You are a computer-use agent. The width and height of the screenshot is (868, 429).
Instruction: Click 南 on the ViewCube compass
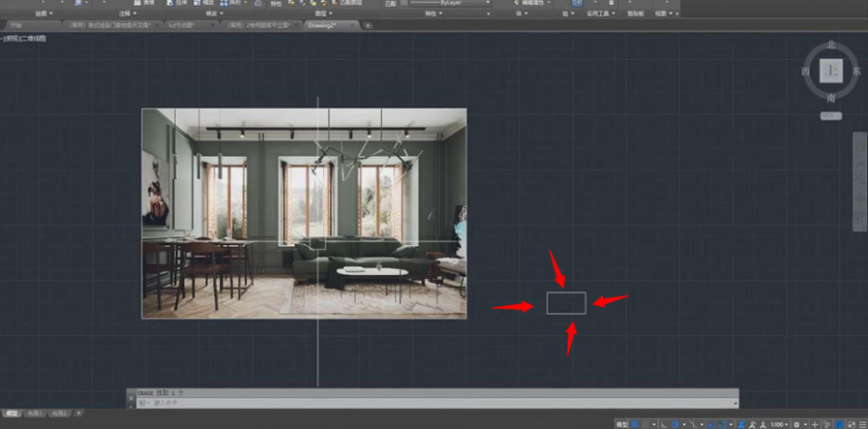tap(831, 98)
